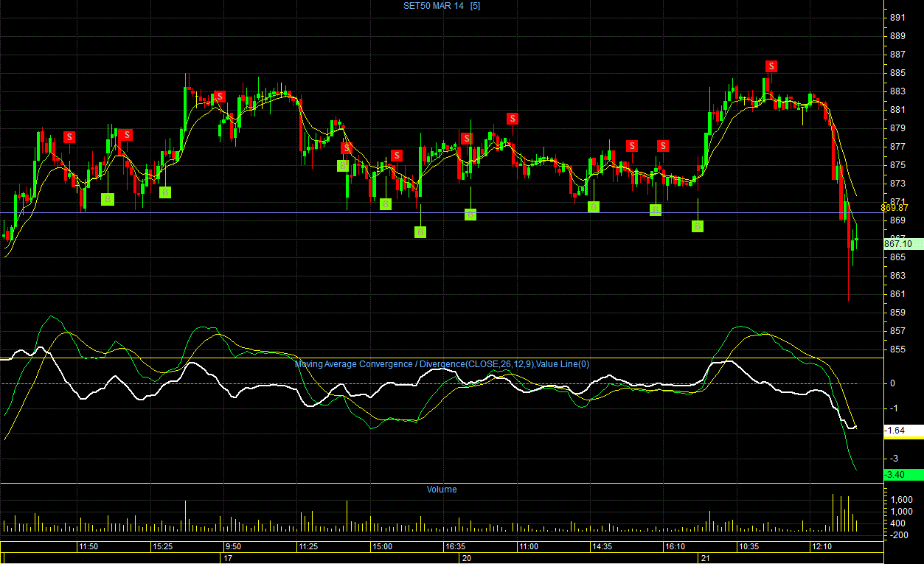The width and height of the screenshot is (924, 564).
Task: Click the 879 price axis label
Action: point(898,128)
